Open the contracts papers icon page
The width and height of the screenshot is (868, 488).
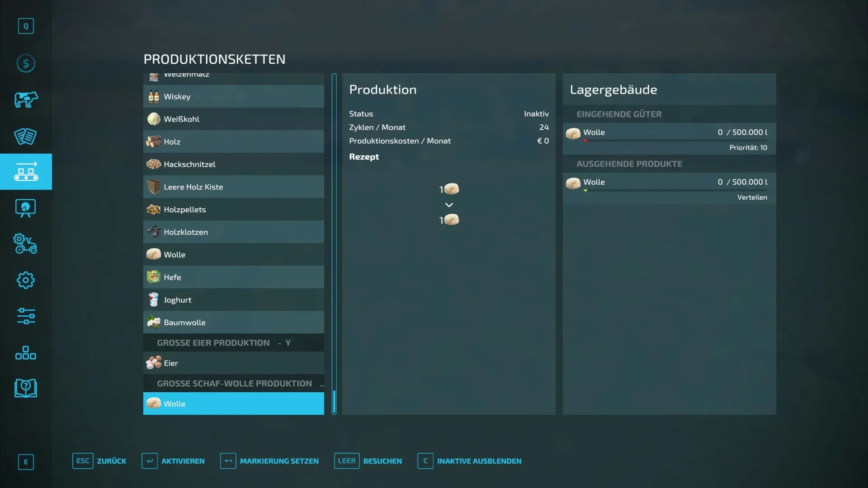pyautogui.click(x=26, y=136)
